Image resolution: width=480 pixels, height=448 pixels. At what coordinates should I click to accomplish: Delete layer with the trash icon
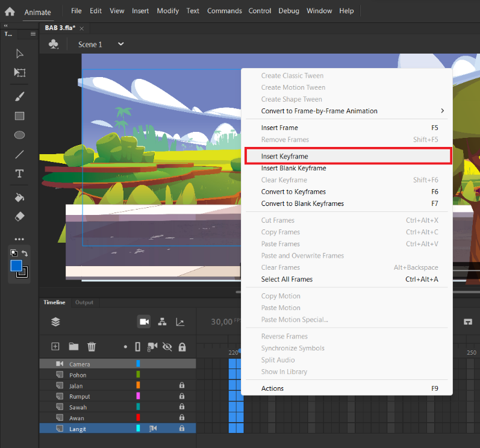tap(92, 346)
